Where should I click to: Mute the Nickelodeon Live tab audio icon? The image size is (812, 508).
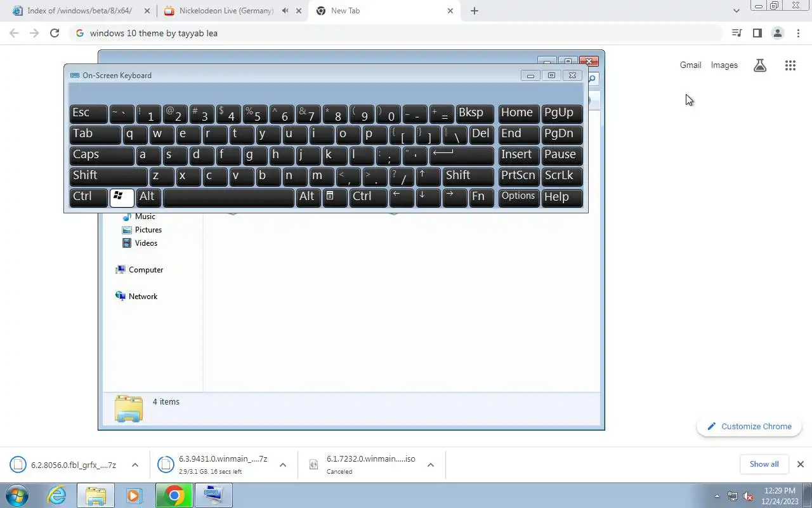[x=285, y=11]
